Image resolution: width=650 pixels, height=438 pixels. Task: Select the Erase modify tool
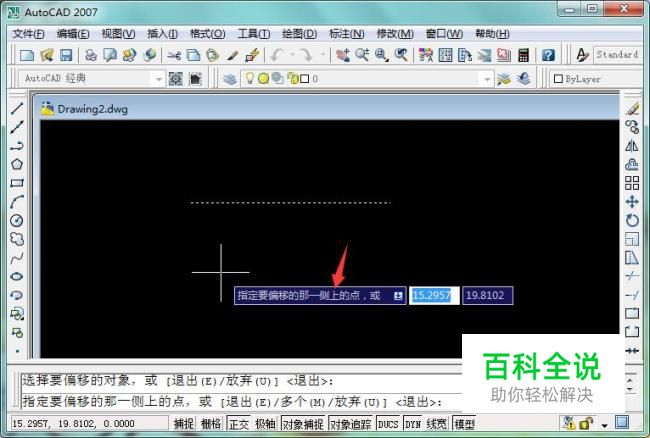pos(632,109)
